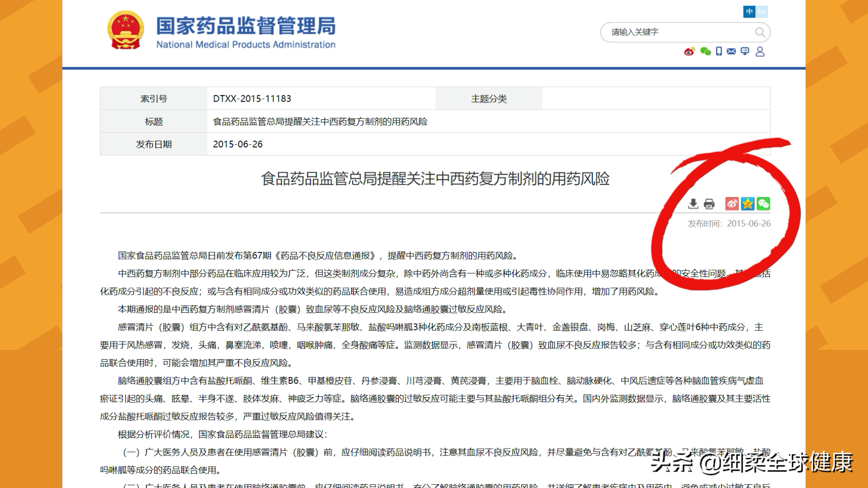Click the national emblem logo
868x488 pixels.
125,31
